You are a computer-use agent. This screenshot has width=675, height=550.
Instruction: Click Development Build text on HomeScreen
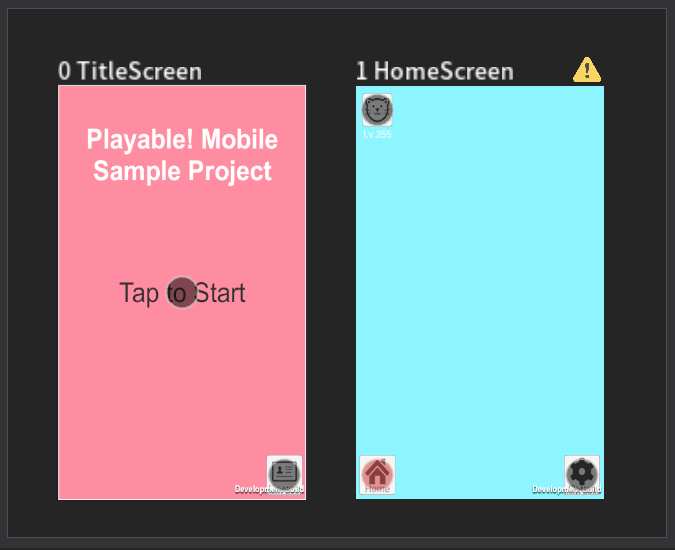click(x=567, y=489)
